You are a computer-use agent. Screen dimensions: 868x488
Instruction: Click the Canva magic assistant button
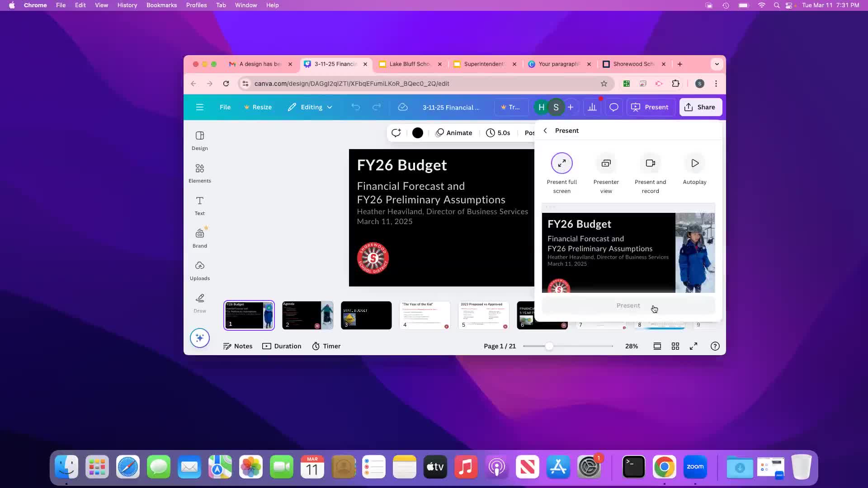[x=199, y=338]
